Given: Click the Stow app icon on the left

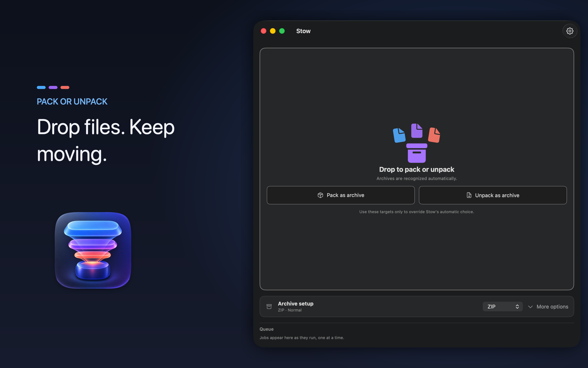Looking at the screenshot, I should [x=93, y=250].
